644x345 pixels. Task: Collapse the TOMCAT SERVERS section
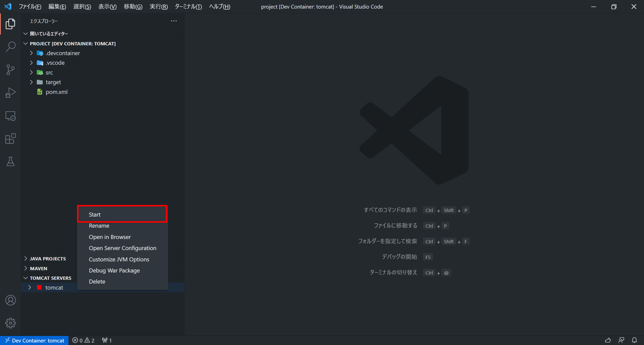click(50, 278)
